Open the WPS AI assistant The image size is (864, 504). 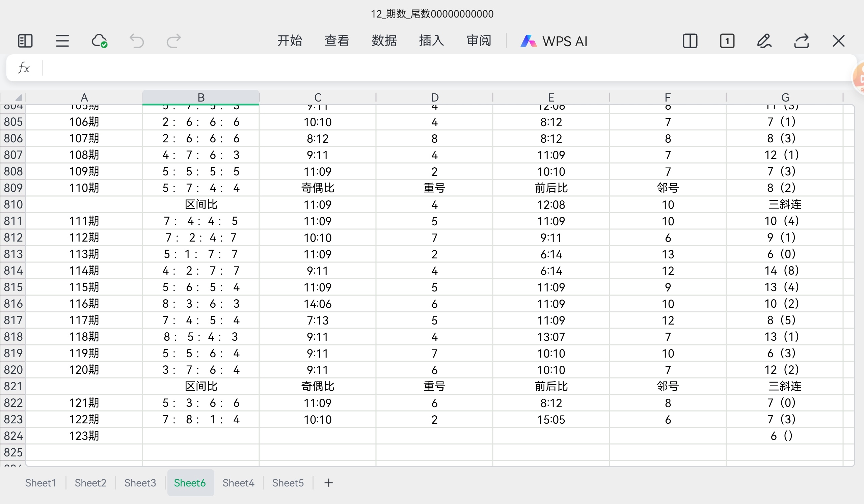[554, 41]
